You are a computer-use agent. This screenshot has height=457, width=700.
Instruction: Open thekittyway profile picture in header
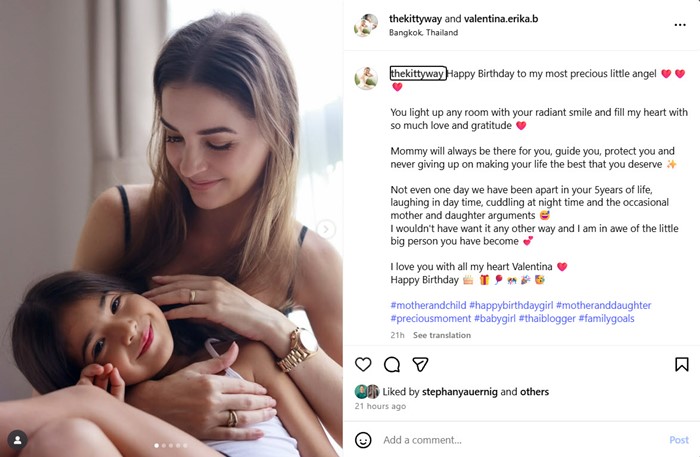[367, 25]
